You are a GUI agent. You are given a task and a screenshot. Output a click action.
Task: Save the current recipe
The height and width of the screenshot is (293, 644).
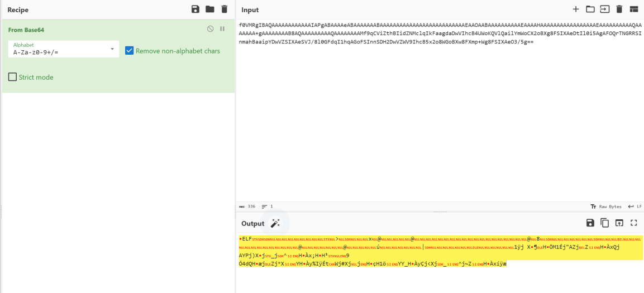pyautogui.click(x=195, y=9)
